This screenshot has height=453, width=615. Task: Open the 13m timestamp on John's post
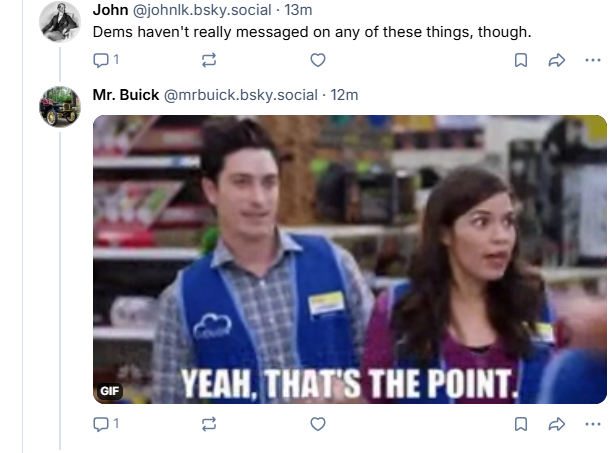point(298,10)
